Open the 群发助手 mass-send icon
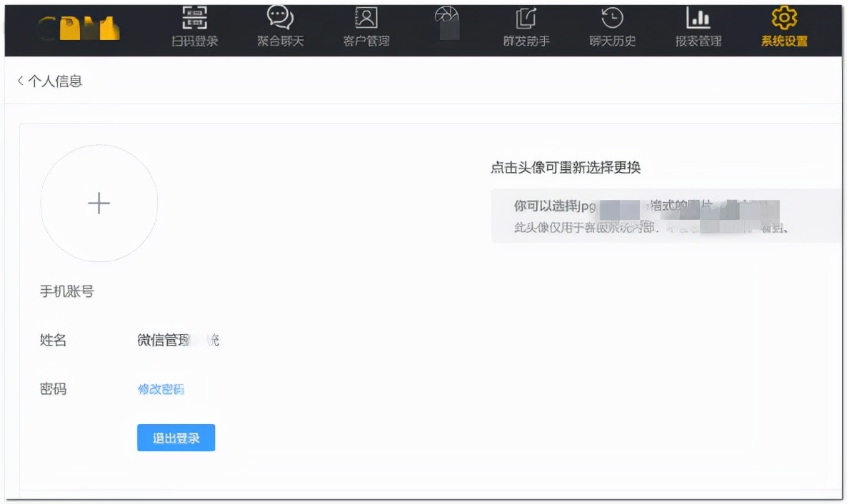 coord(526,18)
